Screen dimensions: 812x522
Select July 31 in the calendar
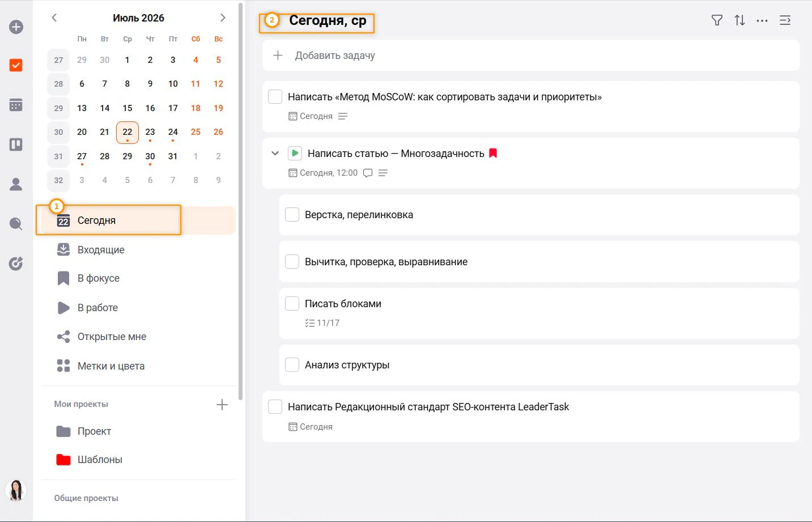(173, 156)
